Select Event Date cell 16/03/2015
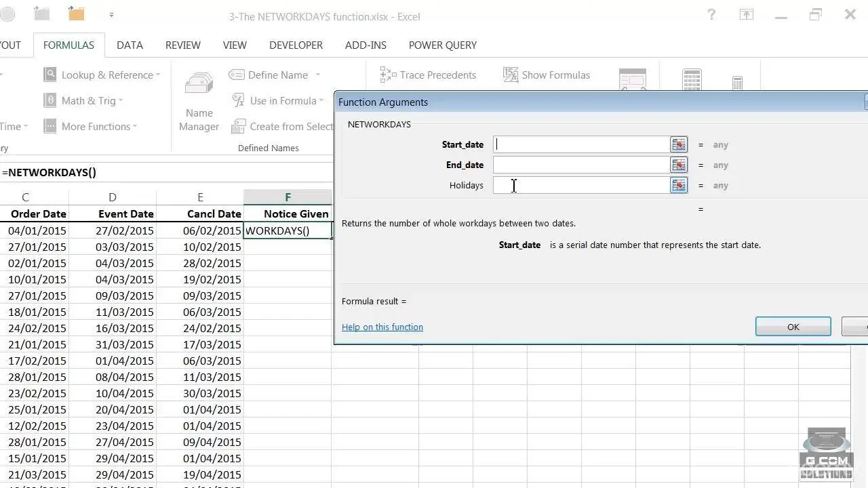The image size is (868, 488). tap(113, 328)
